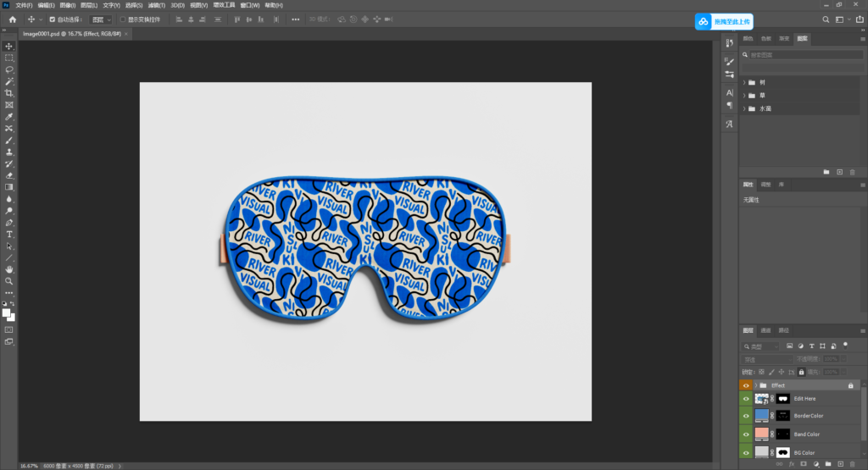This screenshot has height=470, width=868.
Task: Select the Path Selection tool
Action: (x=8, y=246)
